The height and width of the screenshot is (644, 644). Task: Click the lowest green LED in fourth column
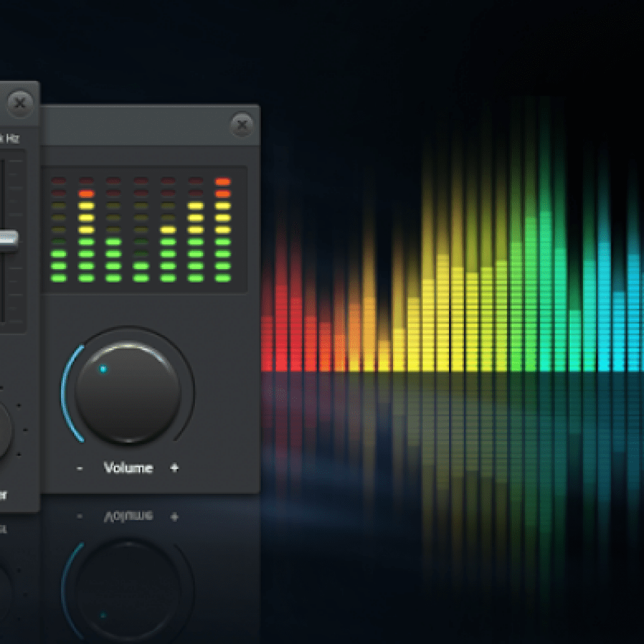click(141, 278)
